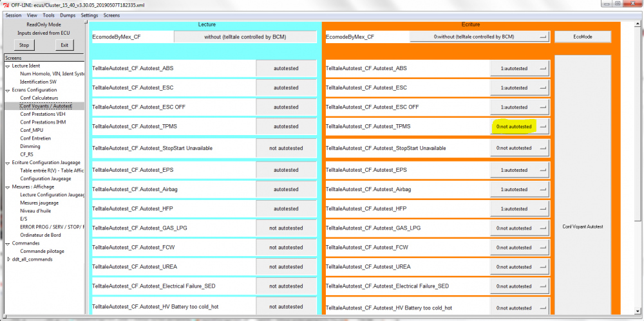Image resolution: width=644 pixels, height=321 pixels.
Task: Collapse the Mesures : Affichage node
Action: (7, 187)
